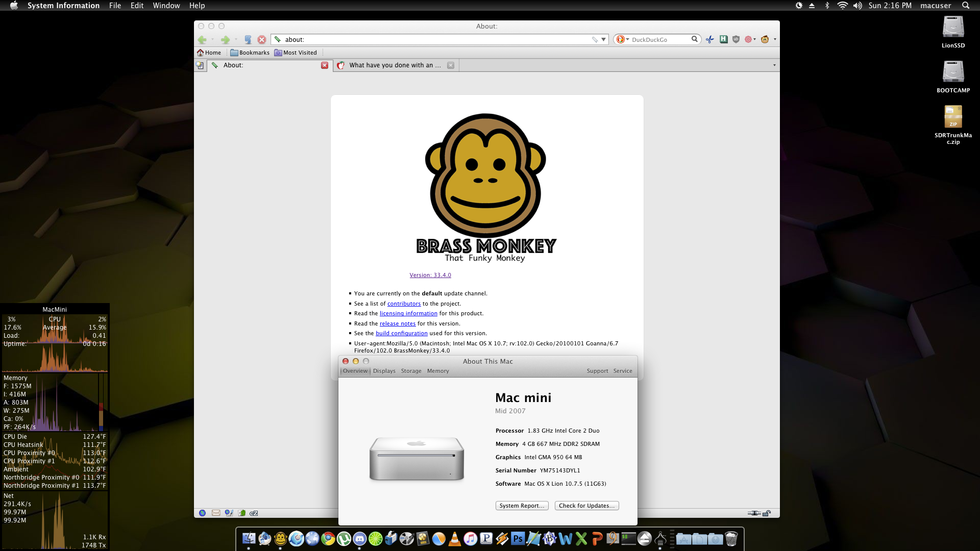The image size is (980, 551).
Task: Click the System Report button
Action: pyautogui.click(x=522, y=506)
